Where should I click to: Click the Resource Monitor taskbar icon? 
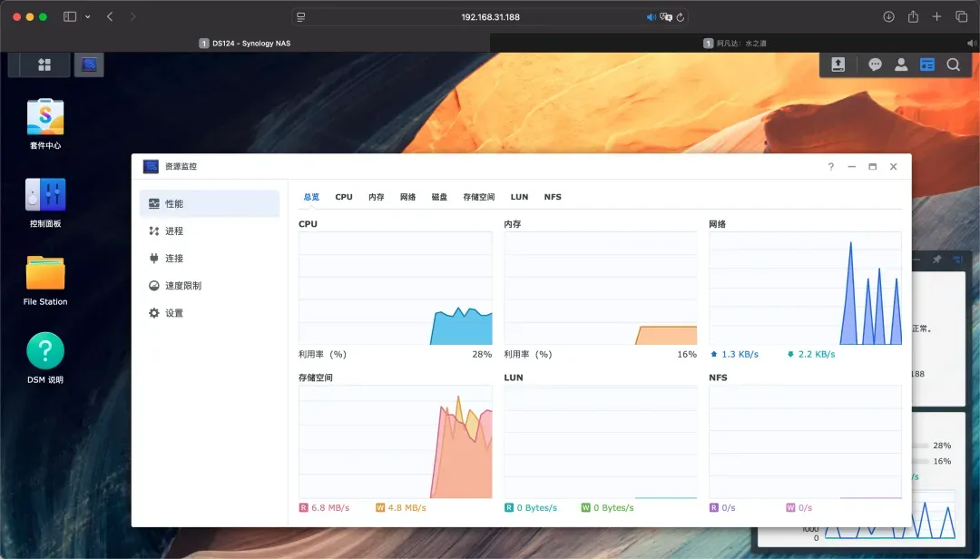coord(89,65)
